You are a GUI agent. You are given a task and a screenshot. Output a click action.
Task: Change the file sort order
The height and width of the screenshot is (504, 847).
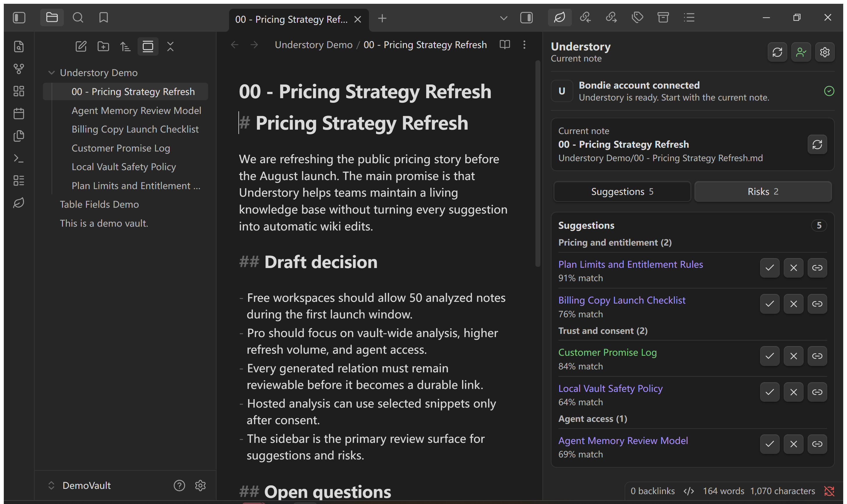tap(125, 46)
